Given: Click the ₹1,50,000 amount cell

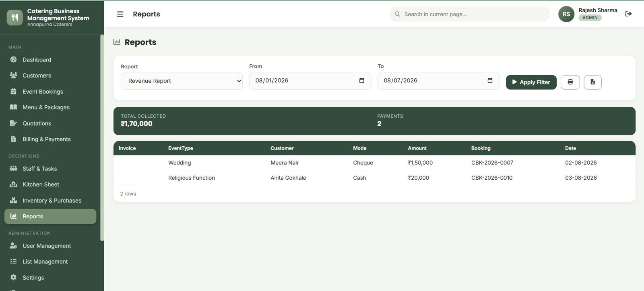Looking at the screenshot, I should [420, 163].
